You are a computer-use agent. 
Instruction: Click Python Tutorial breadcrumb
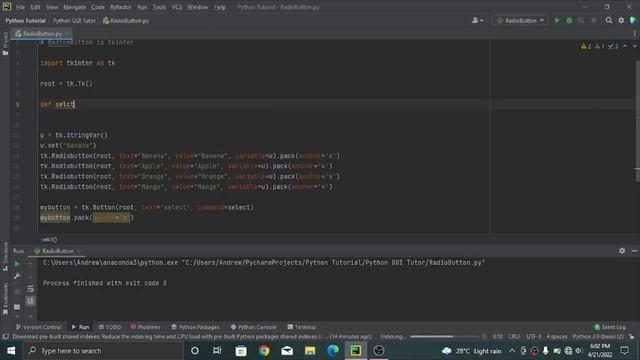tap(25, 20)
